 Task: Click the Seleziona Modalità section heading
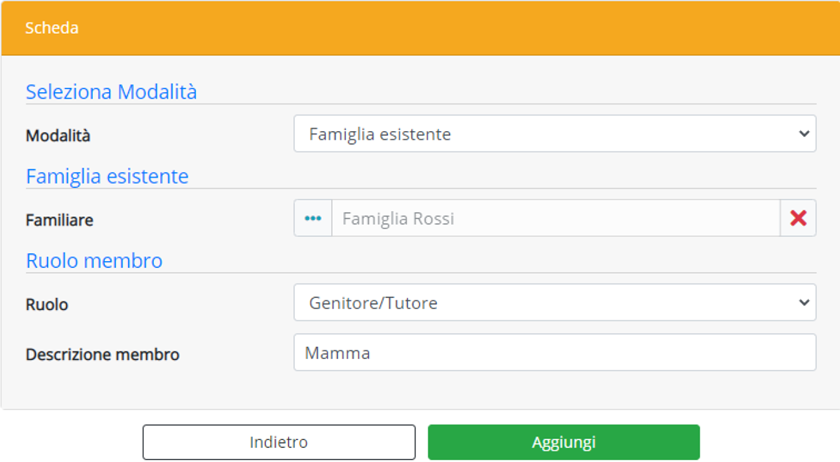click(111, 92)
